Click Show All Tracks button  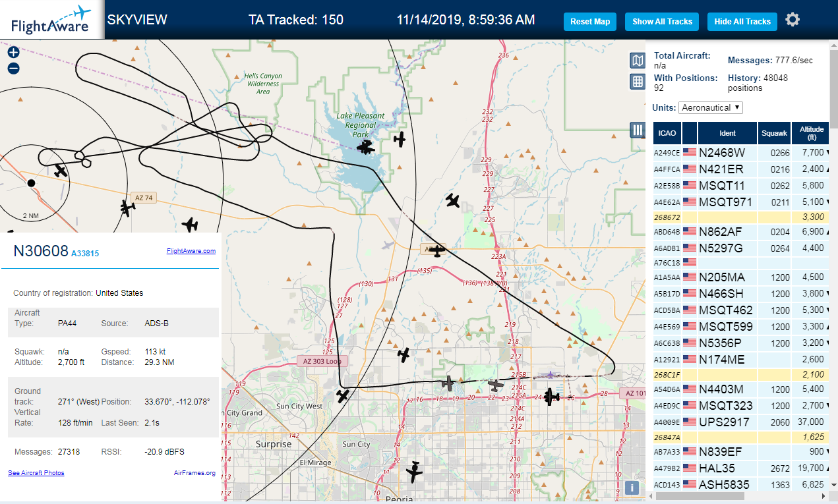662,21
